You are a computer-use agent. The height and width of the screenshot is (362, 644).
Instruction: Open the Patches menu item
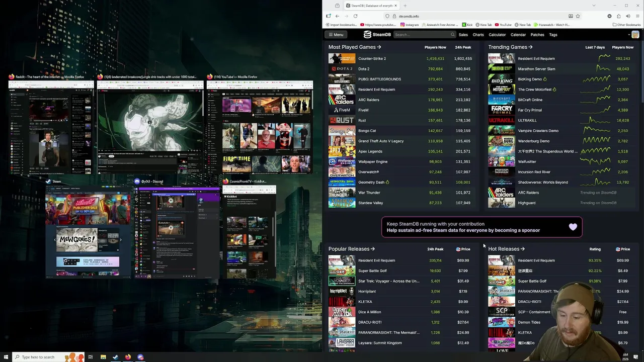537,35
